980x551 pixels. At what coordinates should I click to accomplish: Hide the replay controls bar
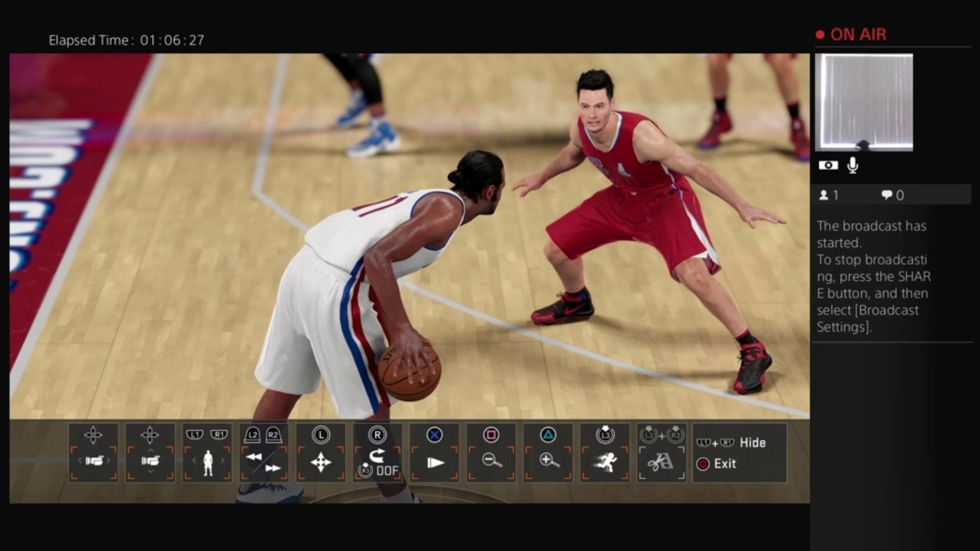tap(731, 442)
